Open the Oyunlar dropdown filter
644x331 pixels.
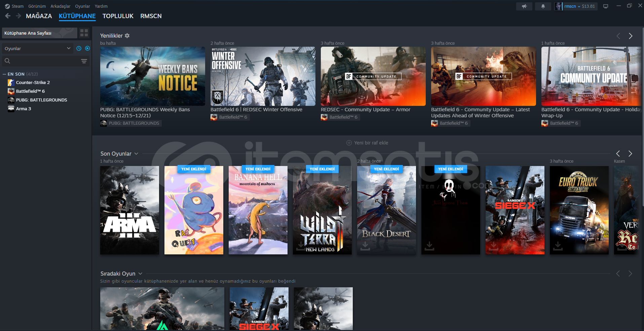tap(38, 48)
